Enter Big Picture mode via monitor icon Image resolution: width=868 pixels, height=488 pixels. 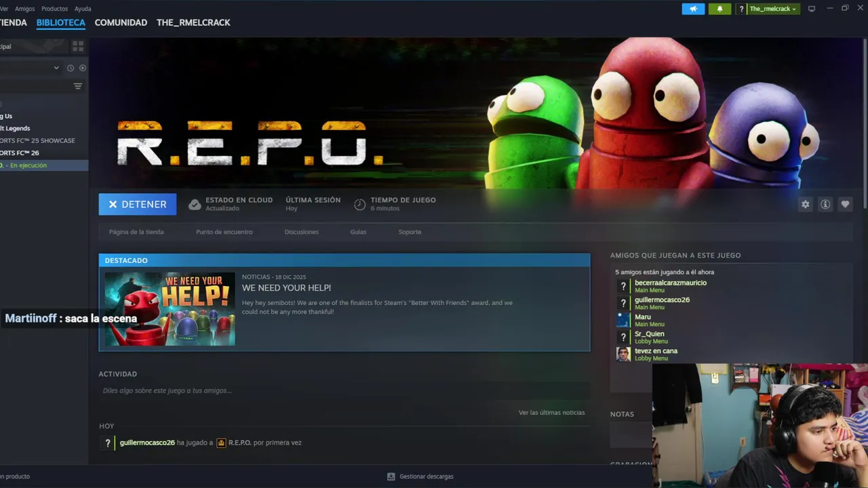[811, 9]
